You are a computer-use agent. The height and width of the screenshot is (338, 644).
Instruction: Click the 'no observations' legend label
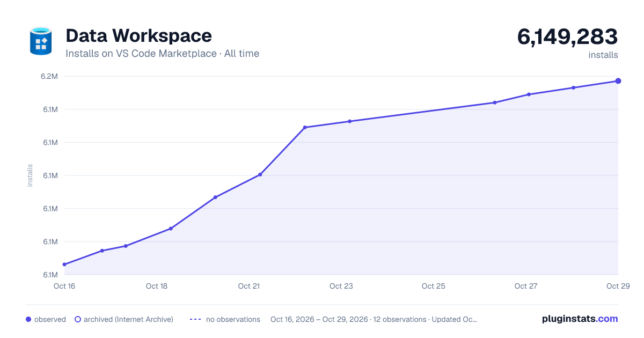coord(233,319)
